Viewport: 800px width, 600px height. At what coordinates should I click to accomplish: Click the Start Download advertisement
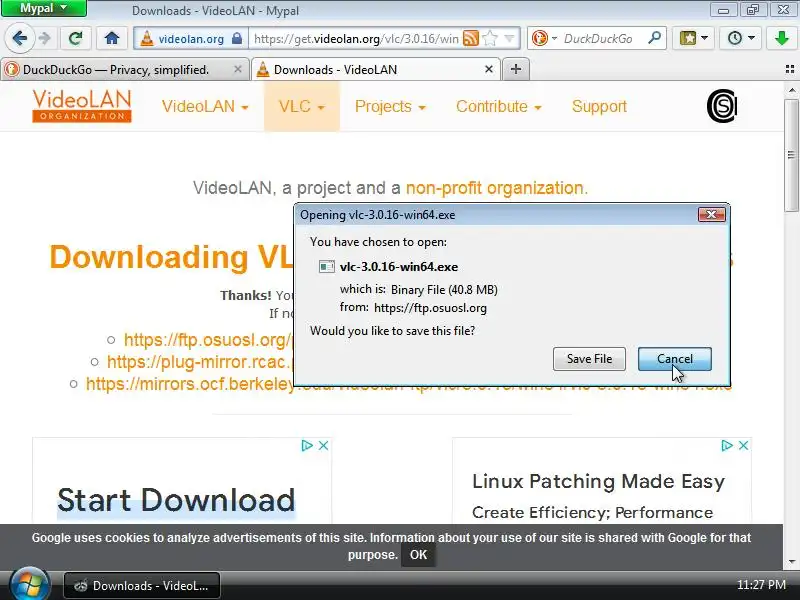(x=176, y=500)
